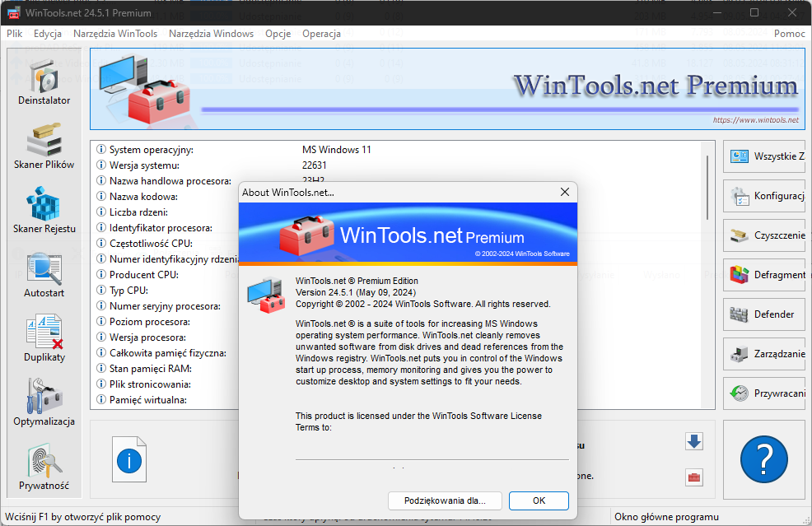
Task: Click the Konfiguracj button
Action: 764,196
